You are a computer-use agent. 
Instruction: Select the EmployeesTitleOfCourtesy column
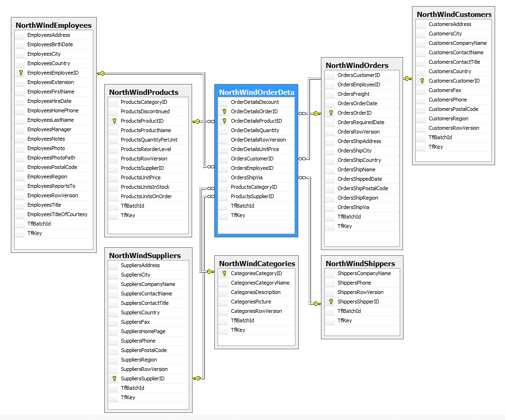pyautogui.click(x=53, y=215)
